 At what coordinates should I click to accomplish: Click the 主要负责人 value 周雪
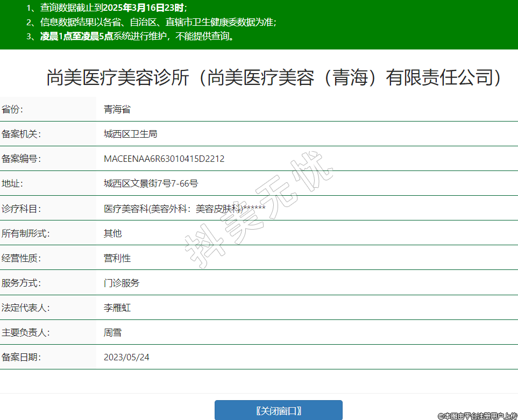(x=112, y=333)
